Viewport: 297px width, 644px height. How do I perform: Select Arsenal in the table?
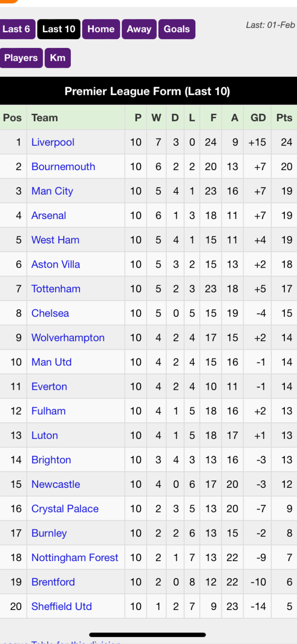coord(49,215)
